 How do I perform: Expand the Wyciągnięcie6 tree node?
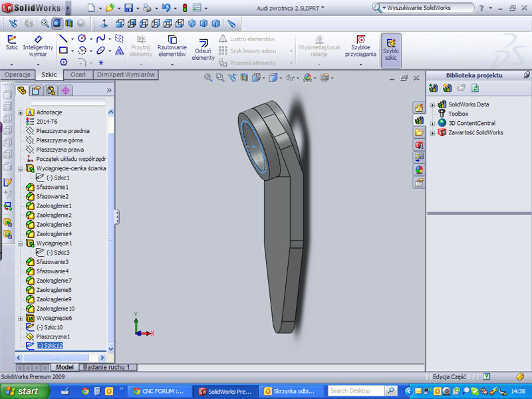click(21, 319)
